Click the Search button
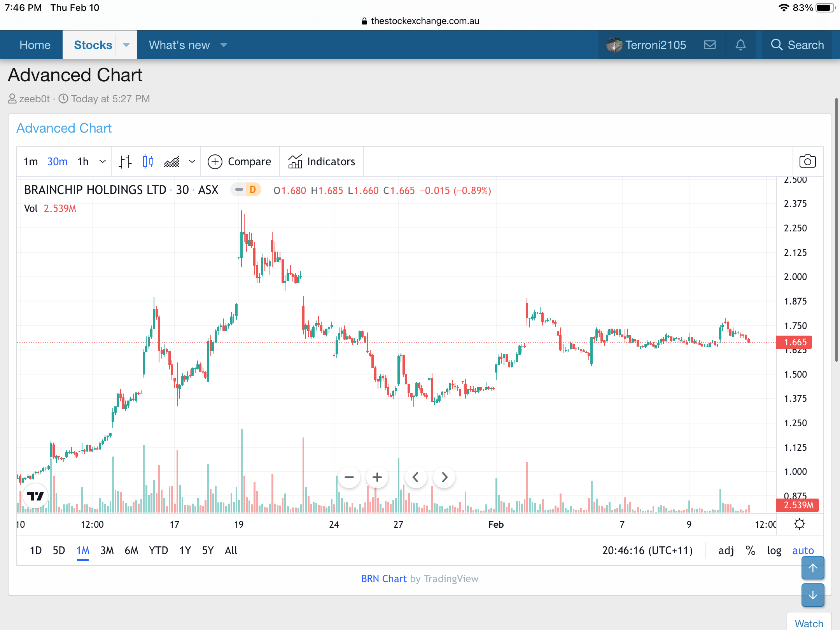The image size is (840, 630). [x=797, y=45]
